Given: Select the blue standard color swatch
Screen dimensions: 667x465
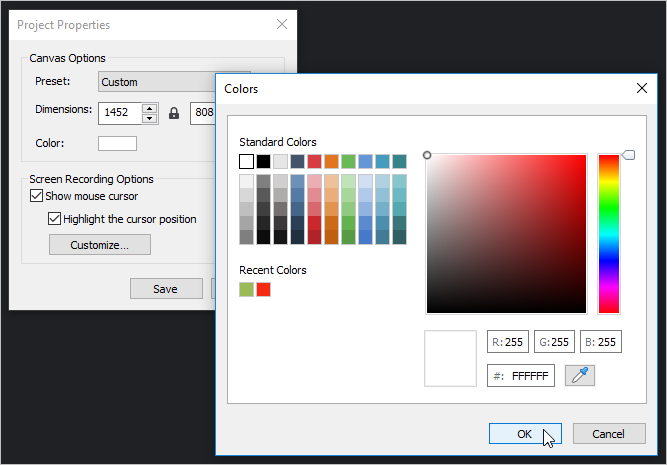Looking at the screenshot, I should (365, 161).
